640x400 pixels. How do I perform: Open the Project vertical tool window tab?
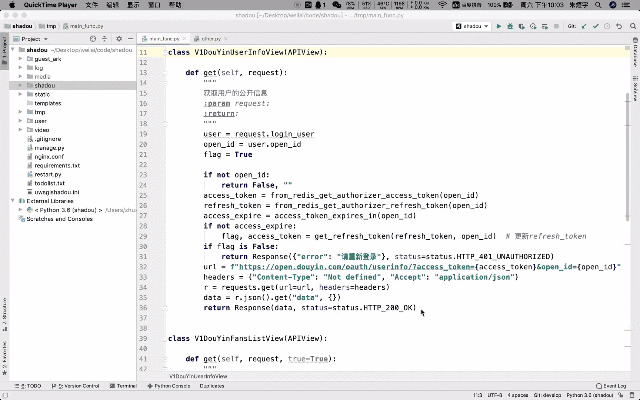click(4, 53)
